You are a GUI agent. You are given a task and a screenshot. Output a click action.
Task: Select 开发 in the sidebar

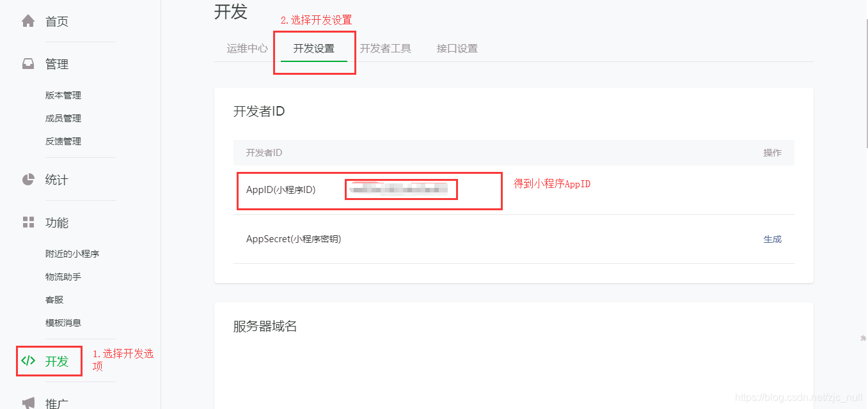tap(57, 361)
